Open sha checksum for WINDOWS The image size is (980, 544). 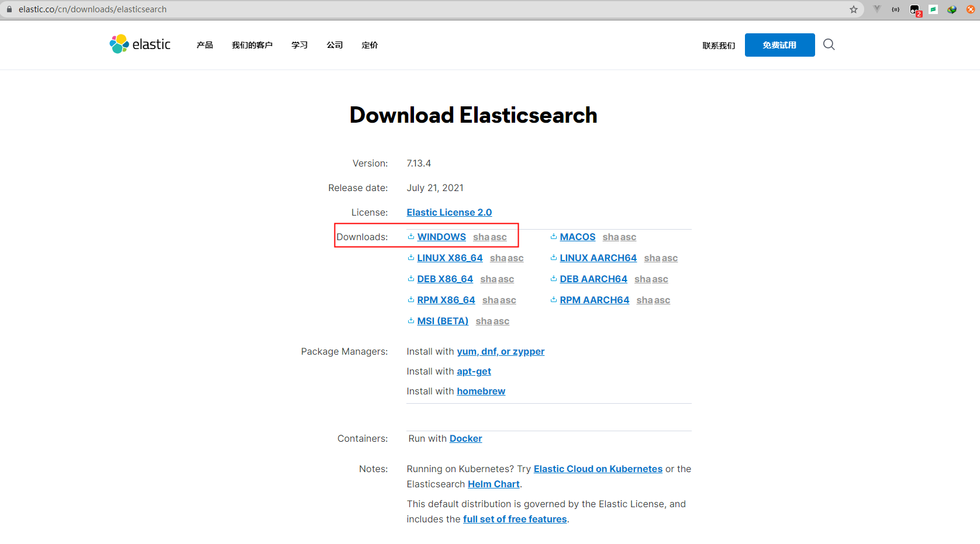pos(481,237)
